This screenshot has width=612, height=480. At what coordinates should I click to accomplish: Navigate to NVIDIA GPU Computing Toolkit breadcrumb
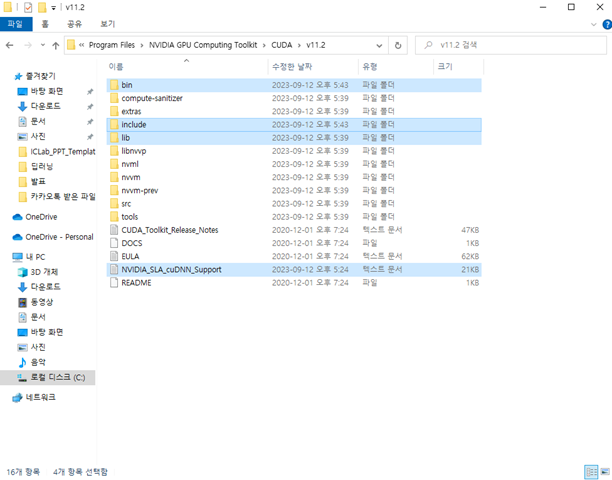point(203,45)
